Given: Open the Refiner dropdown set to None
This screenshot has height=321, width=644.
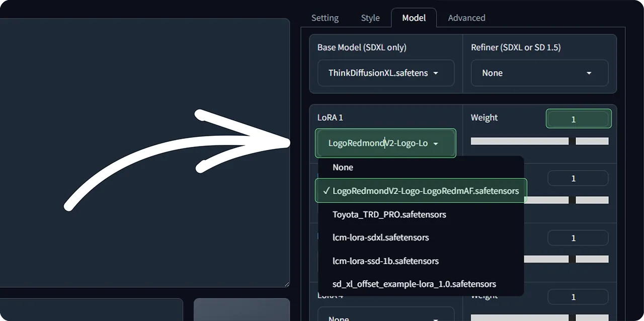Looking at the screenshot, I should (x=539, y=73).
